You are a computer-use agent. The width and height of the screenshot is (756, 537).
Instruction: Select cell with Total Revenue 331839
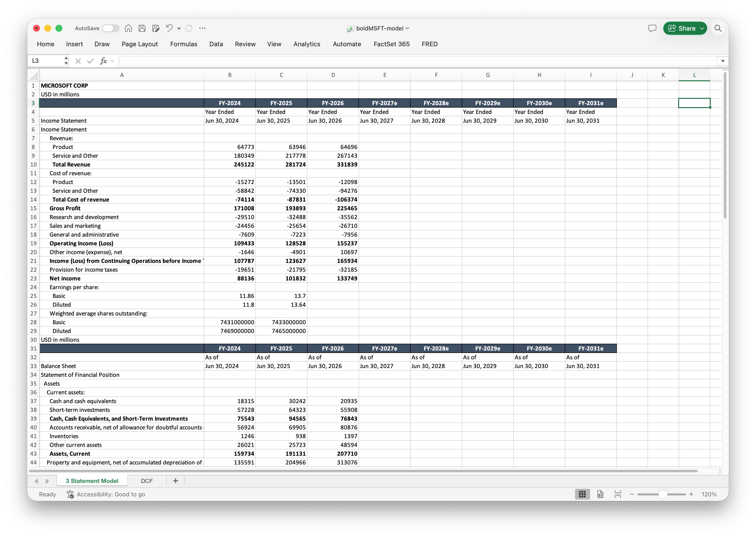click(333, 164)
